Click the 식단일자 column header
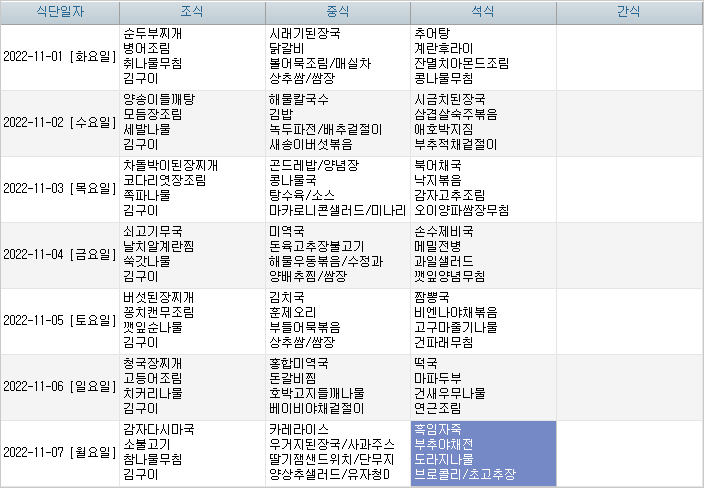This screenshot has width=705, height=488. point(60,12)
